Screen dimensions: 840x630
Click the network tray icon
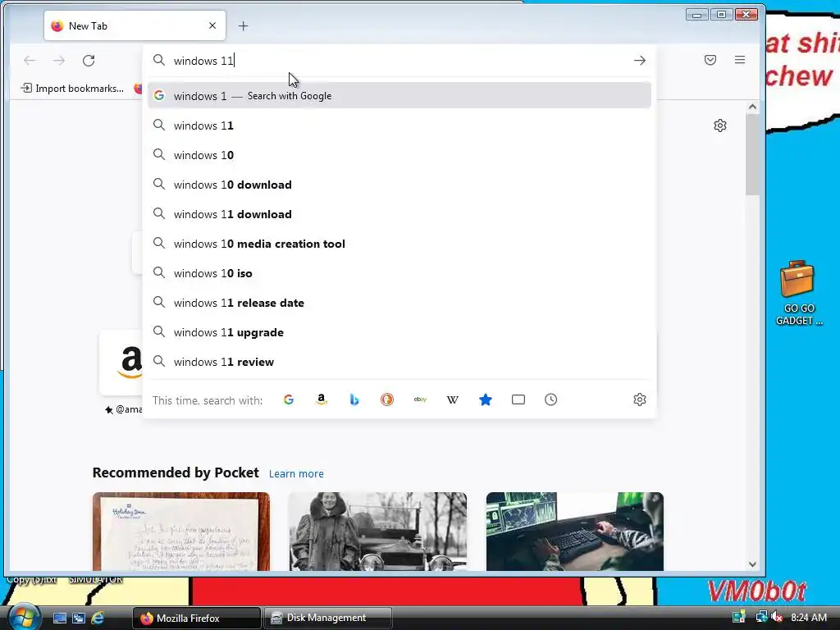(761, 617)
